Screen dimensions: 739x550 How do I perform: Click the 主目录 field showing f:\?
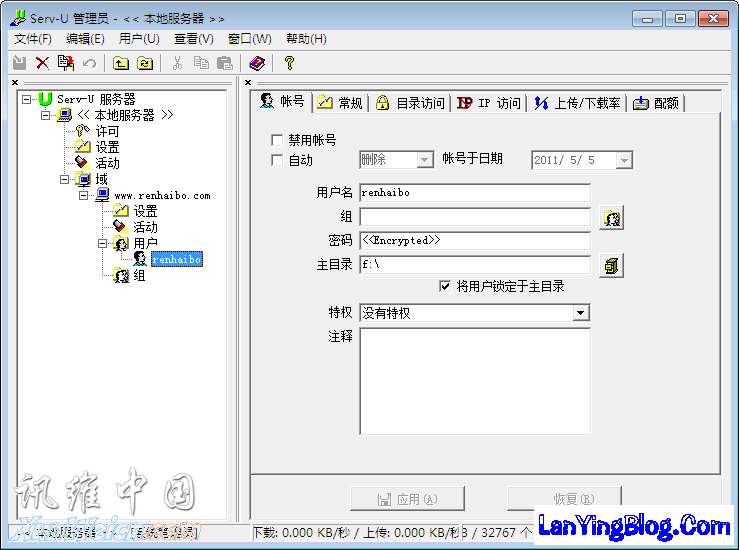[x=475, y=265]
